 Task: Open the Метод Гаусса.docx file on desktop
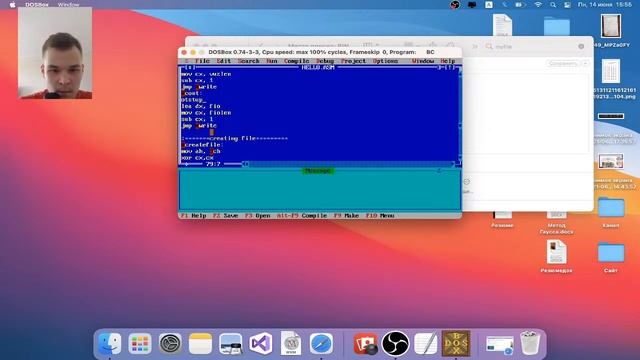pos(556,224)
